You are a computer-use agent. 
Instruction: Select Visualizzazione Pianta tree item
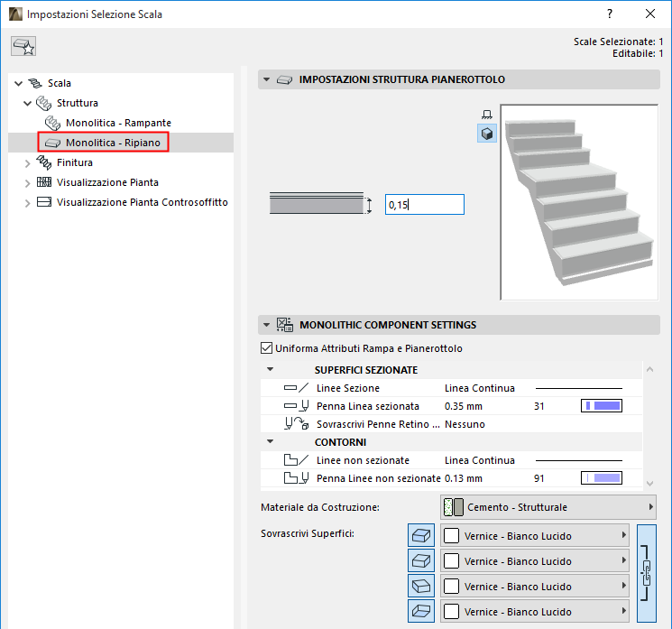pos(107,182)
